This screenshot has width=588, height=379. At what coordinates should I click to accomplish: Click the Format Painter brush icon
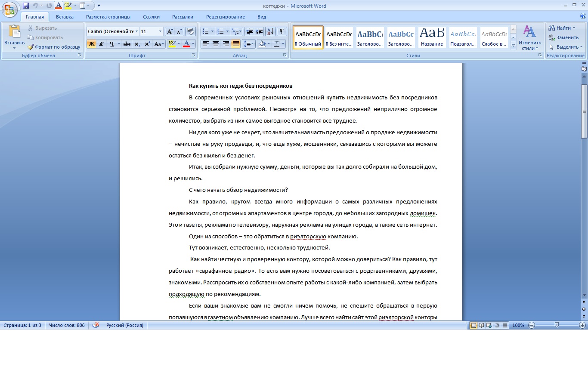click(31, 47)
